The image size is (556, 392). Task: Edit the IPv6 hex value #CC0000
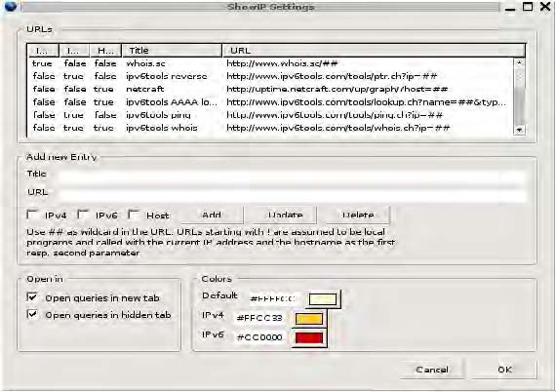pos(261,337)
